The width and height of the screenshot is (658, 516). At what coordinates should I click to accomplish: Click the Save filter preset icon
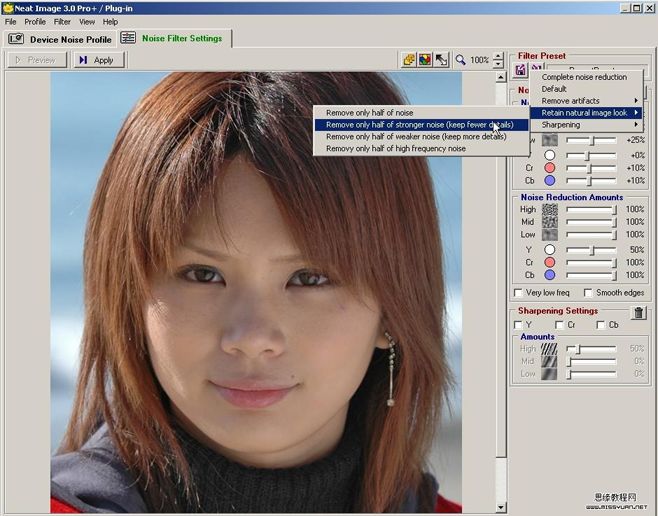[520, 70]
